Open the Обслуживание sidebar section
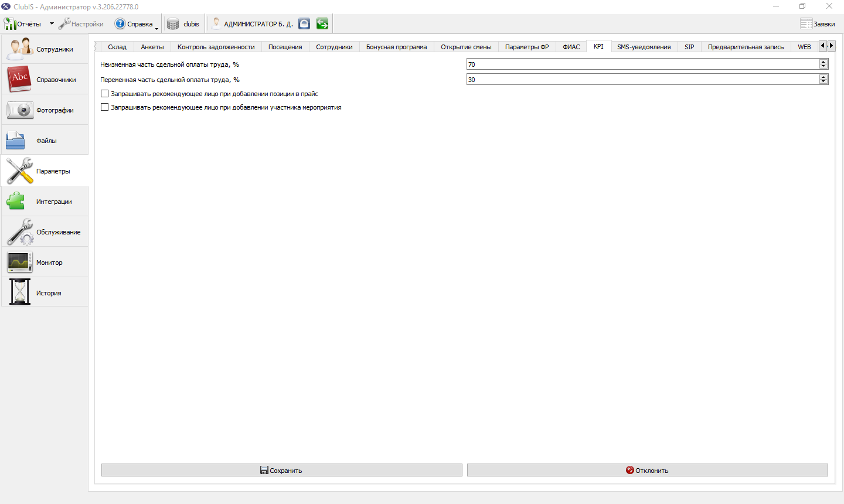844x504 pixels. [x=45, y=232]
